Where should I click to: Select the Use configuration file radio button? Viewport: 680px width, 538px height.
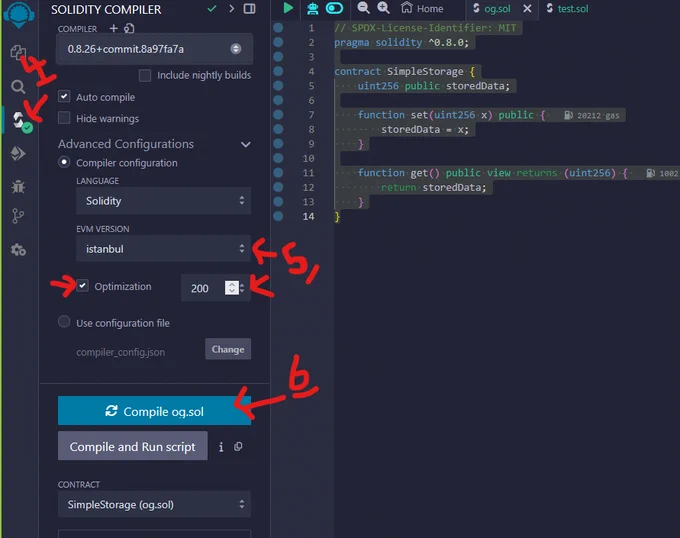[x=64, y=322]
